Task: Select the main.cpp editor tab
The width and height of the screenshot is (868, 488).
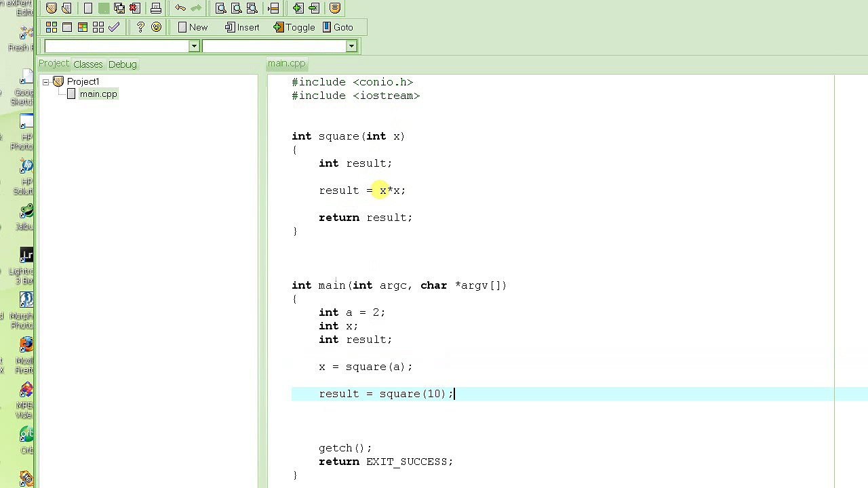Action: 286,64
